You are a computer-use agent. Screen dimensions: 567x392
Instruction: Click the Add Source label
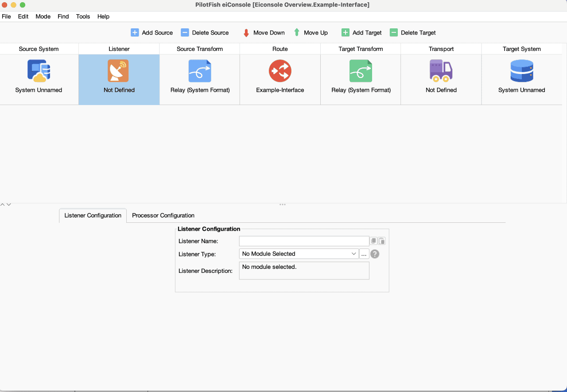(157, 33)
